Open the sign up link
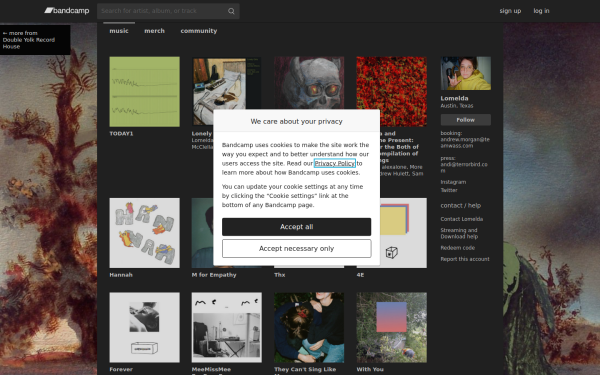 click(x=510, y=11)
